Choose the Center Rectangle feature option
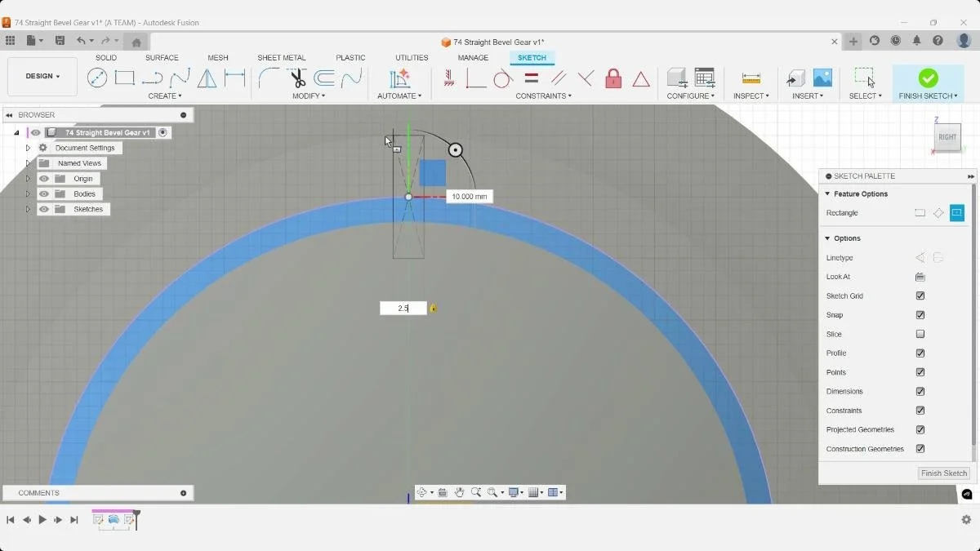Screen dimensions: 980x551 click(x=957, y=213)
